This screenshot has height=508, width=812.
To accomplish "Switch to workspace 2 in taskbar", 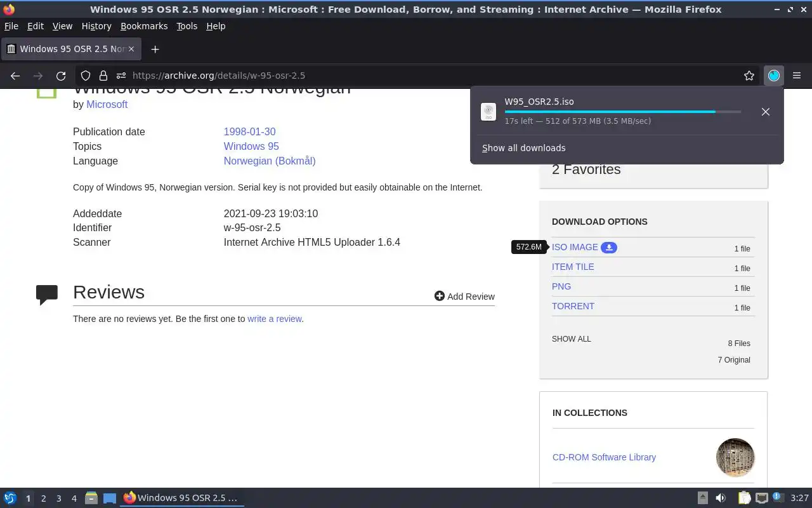I will pos(43,498).
